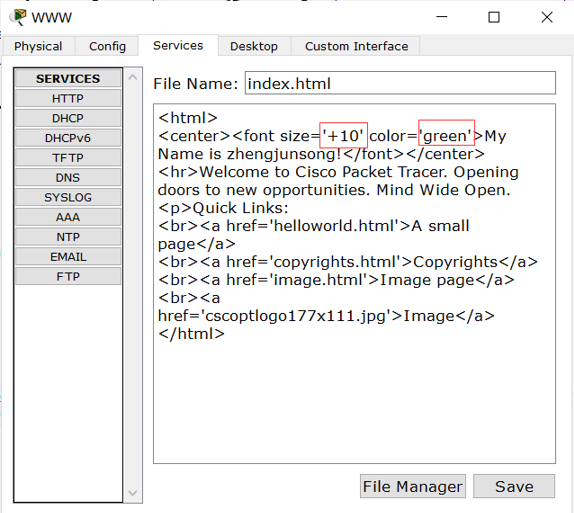Open the TFTP service
Image resolution: width=574 pixels, height=513 pixels.
click(68, 157)
